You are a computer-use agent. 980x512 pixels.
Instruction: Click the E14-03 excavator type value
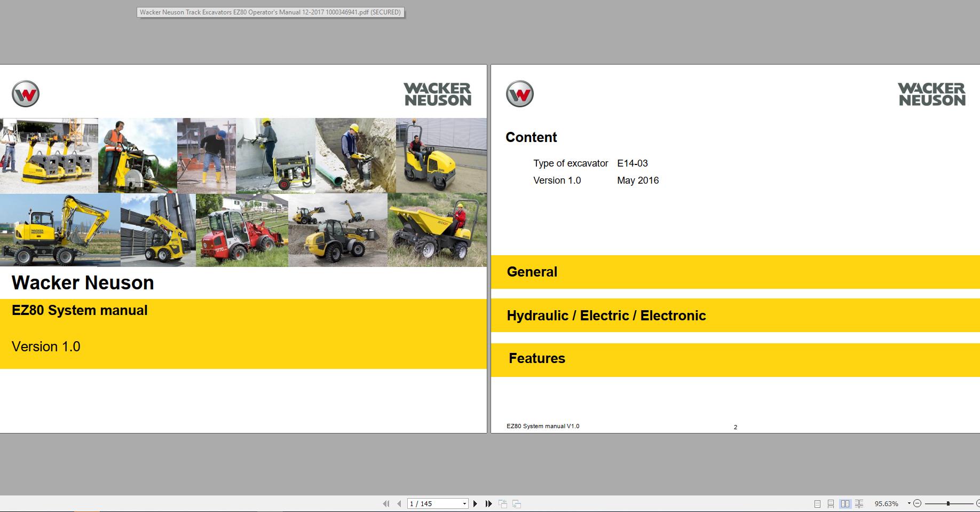pyautogui.click(x=633, y=163)
